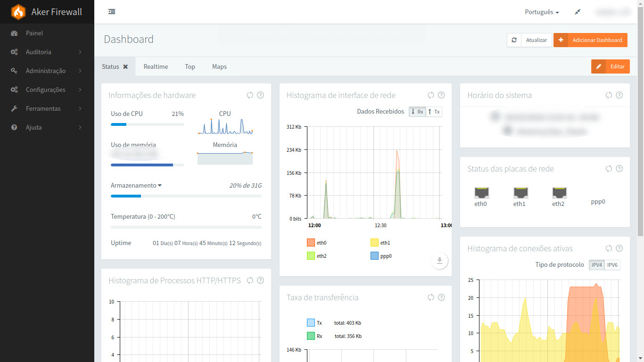Click the eth2 network card icon
Image resolution: width=644 pixels, height=362 pixels.
[559, 192]
